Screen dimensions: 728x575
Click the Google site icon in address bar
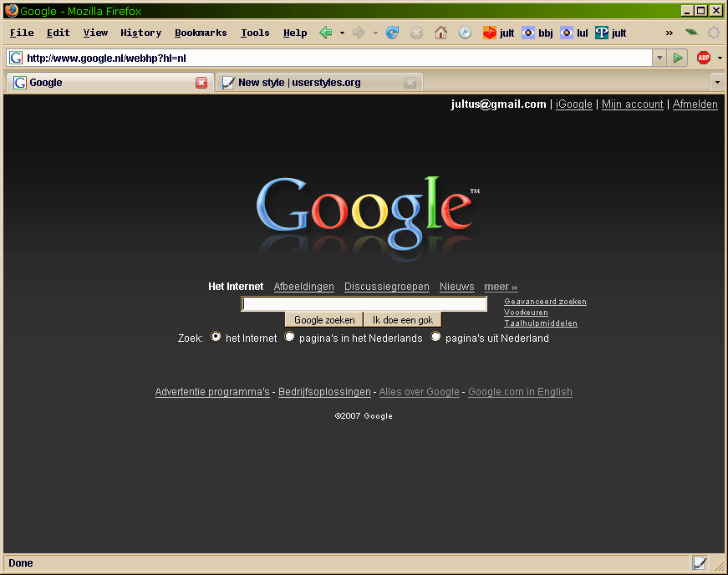pyautogui.click(x=16, y=58)
